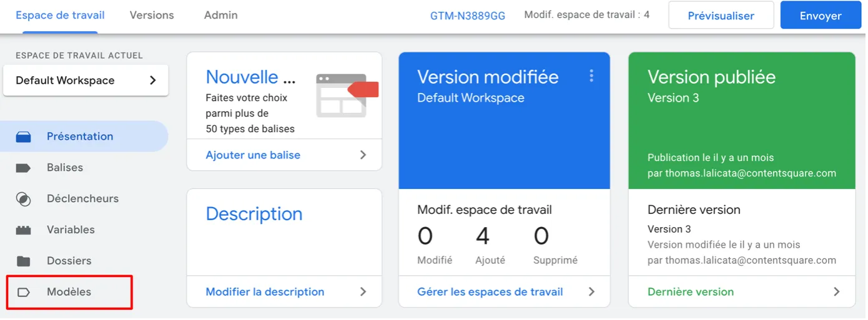This screenshot has height=320, width=868.
Task: Click the Variables brick icon
Action: (23, 230)
